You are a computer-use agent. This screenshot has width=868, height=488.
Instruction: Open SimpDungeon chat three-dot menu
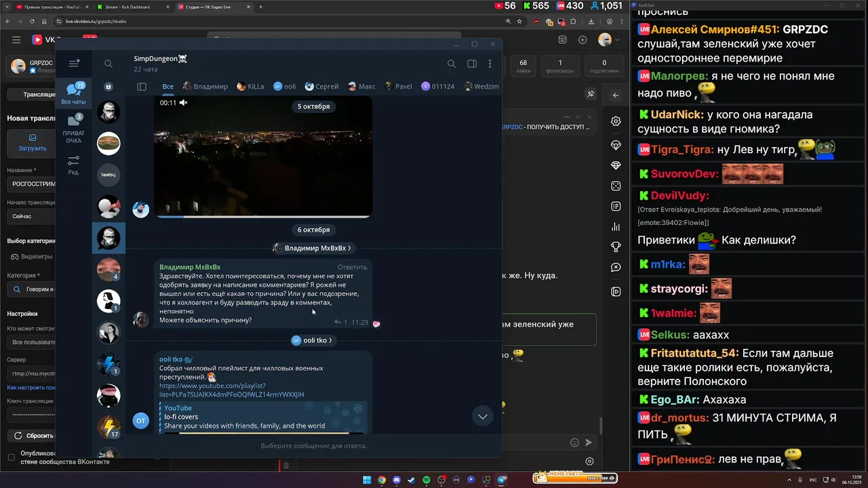coord(490,64)
